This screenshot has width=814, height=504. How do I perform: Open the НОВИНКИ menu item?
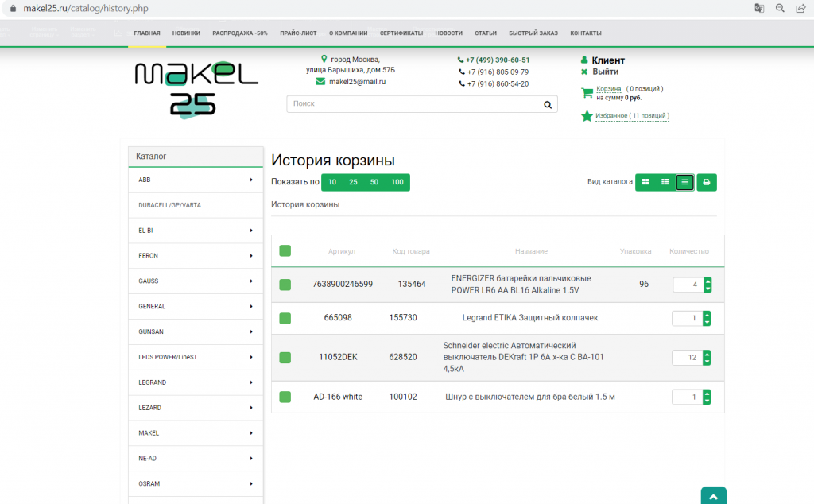186,33
